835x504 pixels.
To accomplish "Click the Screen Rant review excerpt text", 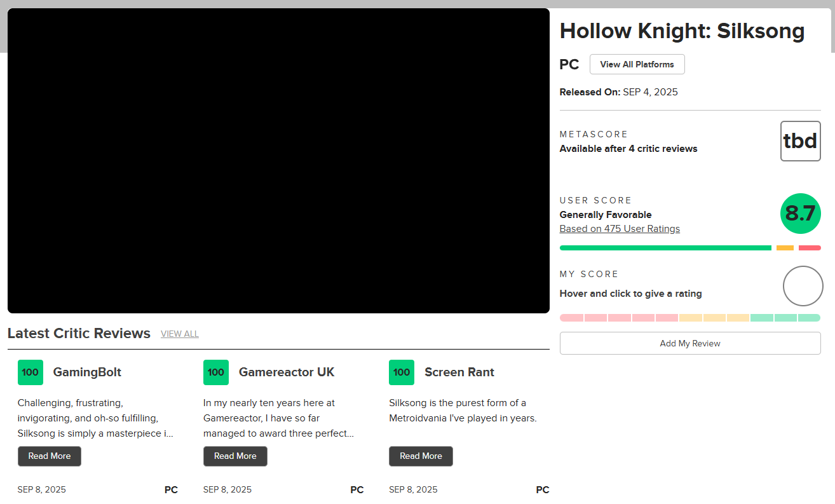I will (463, 411).
